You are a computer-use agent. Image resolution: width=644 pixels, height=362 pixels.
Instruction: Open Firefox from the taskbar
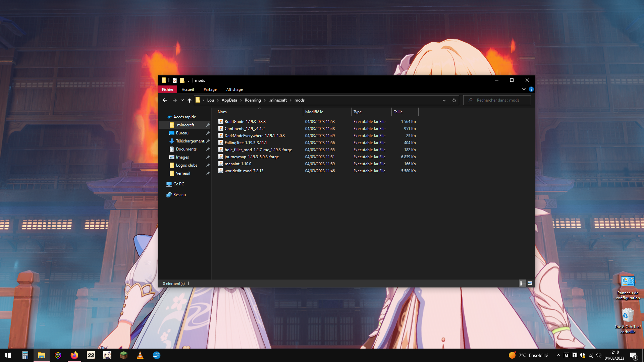click(74, 355)
